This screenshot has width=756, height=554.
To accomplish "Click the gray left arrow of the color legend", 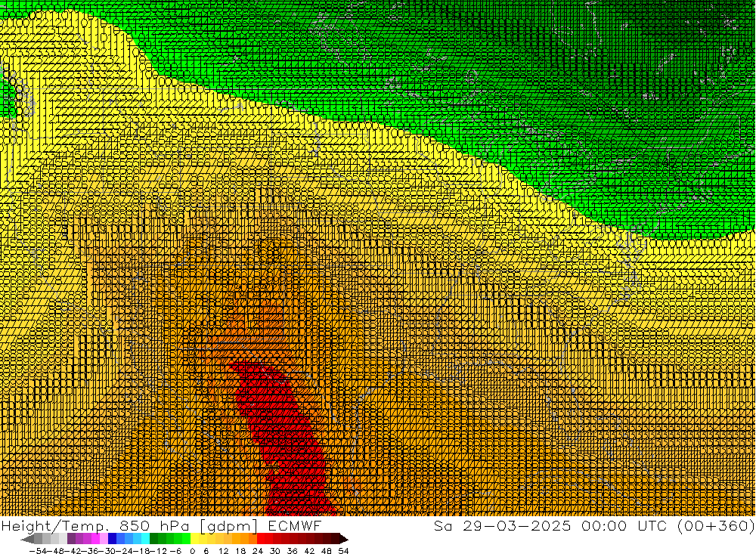I will [x=27, y=539].
